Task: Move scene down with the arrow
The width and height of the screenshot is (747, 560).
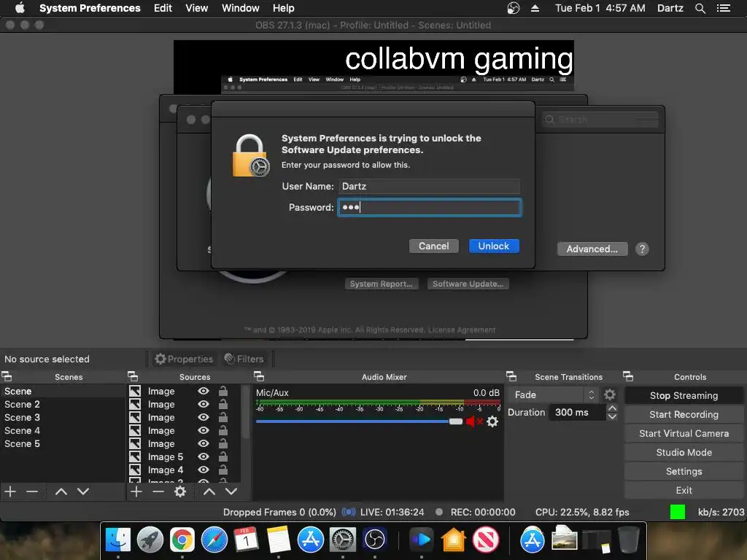Action: [83, 491]
